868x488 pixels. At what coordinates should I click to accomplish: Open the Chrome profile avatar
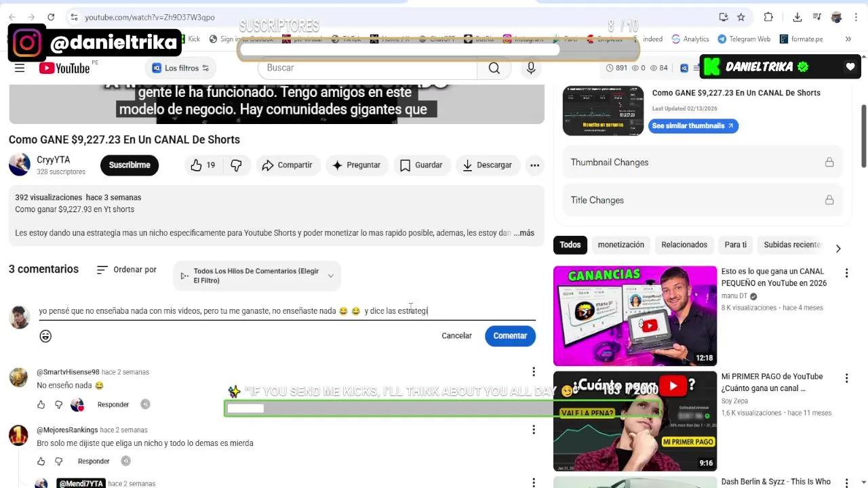coord(837,17)
